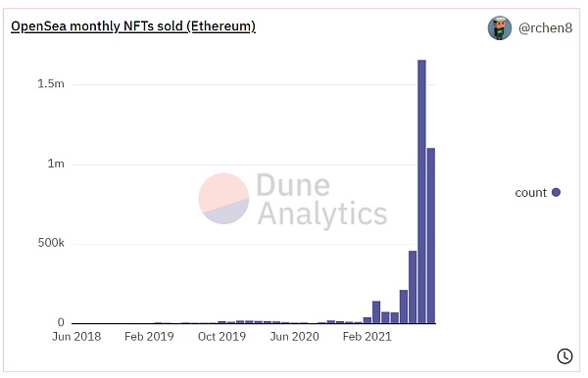Viewport: 588px width, 378px height.
Task: Toggle the count series legend dot
Action: pyautogui.click(x=556, y=192)
